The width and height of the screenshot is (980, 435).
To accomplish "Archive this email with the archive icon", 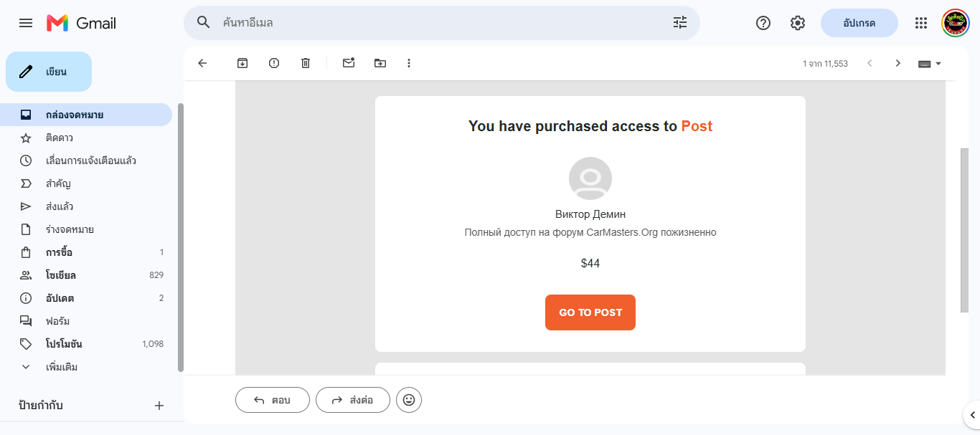I will click(242, 63).
